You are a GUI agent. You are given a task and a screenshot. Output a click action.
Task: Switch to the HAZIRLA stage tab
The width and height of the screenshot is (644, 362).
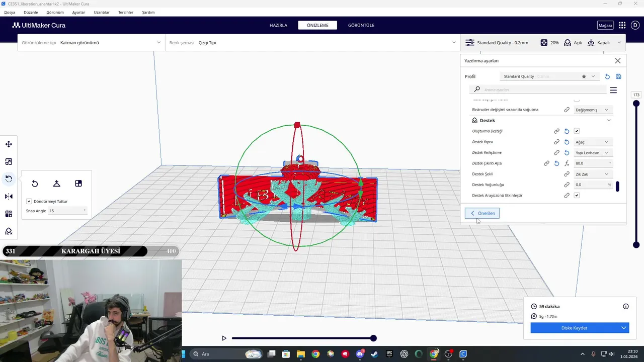pyautogui.click(x=278, y=25)
